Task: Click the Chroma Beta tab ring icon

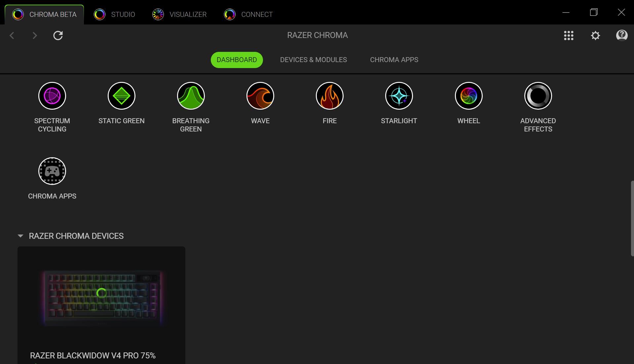Action: [x=18, y=15]
